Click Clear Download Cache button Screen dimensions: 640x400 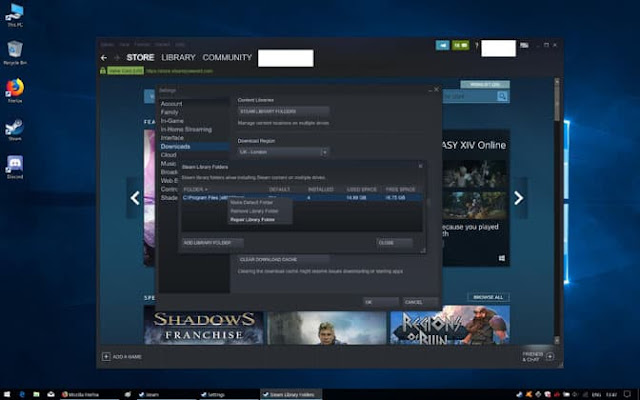click(x=283, y=260)
